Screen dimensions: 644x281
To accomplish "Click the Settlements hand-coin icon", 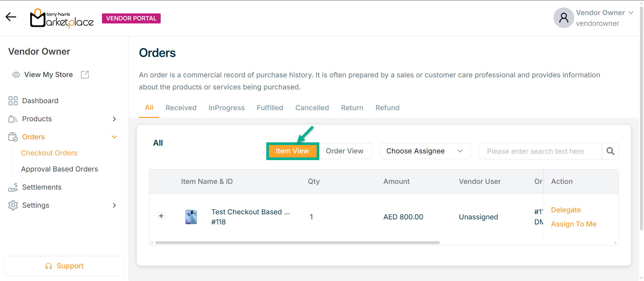I will 13,187.
